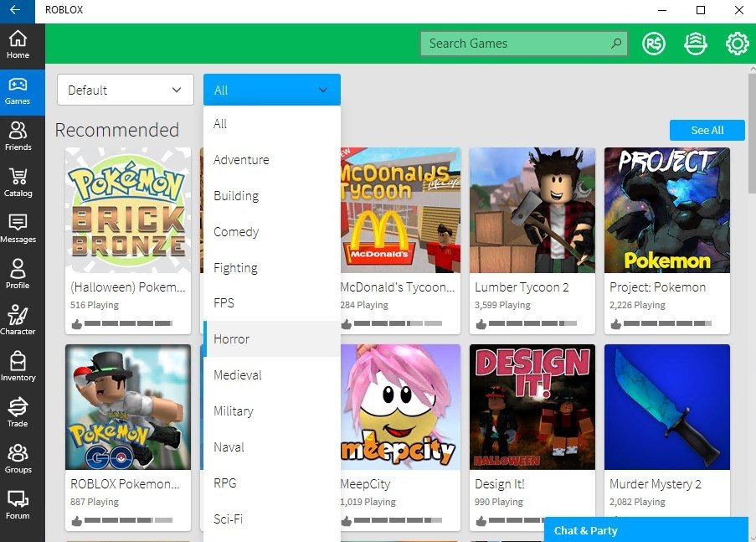Open the Chat & Party panel
This screenshot has width=756, height=542.
pos(646,530)
